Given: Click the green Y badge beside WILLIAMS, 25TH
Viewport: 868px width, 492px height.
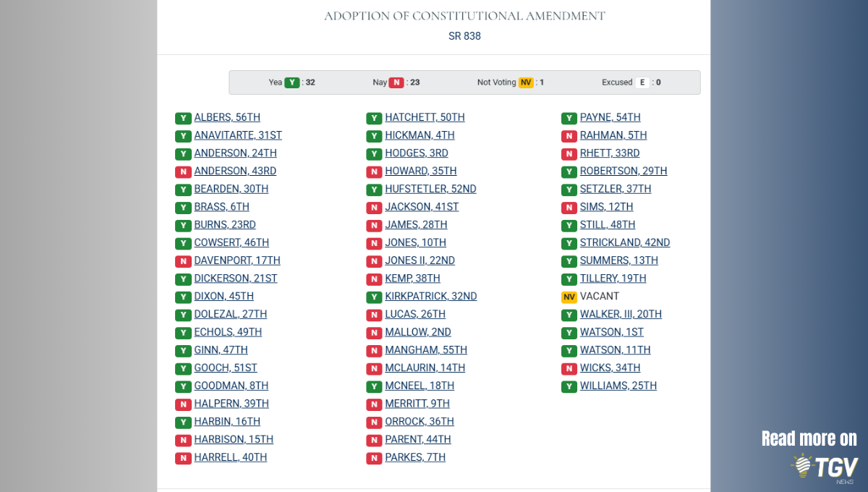Looking at the screenshot, I should pyautogui.click(x=569, y=386).
